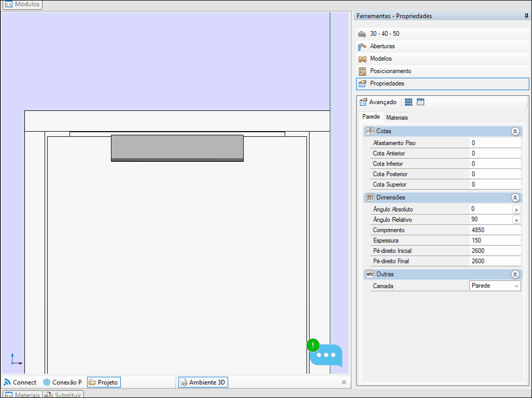Edit the Pé-direito Final value
Image resolution: width=532 pixels, height=398 pixels.
(x=495, y=261)
